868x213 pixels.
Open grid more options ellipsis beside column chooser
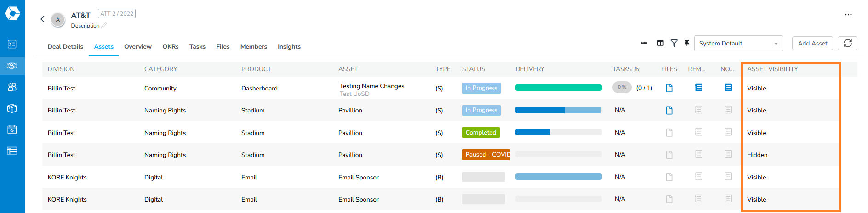pos(644,43)
